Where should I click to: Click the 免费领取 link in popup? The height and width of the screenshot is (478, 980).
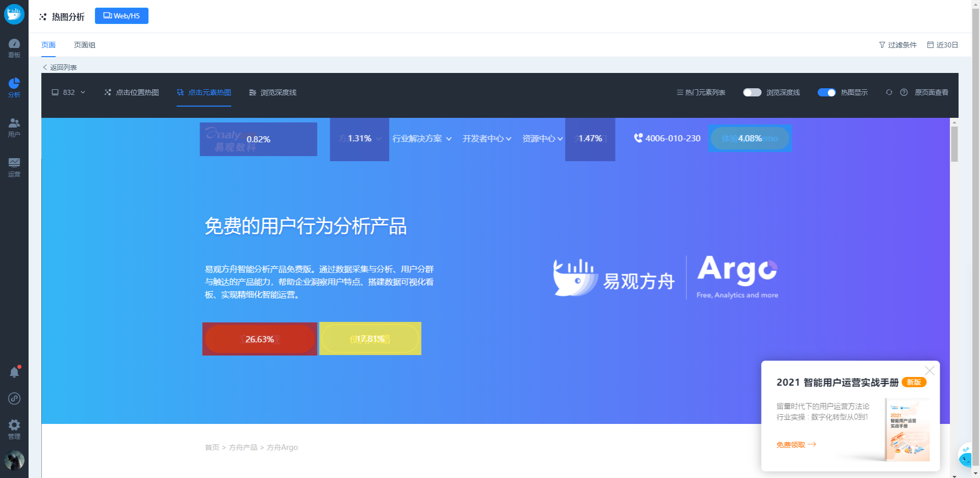[x=796, y=445]
